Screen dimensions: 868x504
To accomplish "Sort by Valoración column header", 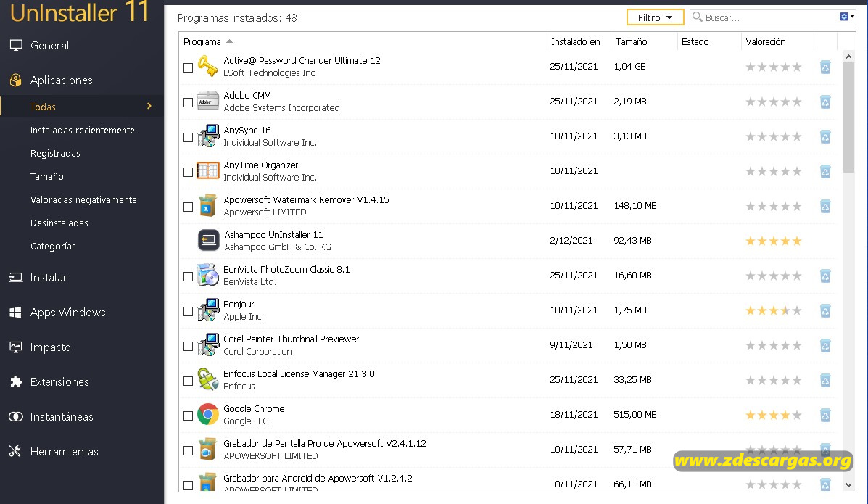I will 766,41.
